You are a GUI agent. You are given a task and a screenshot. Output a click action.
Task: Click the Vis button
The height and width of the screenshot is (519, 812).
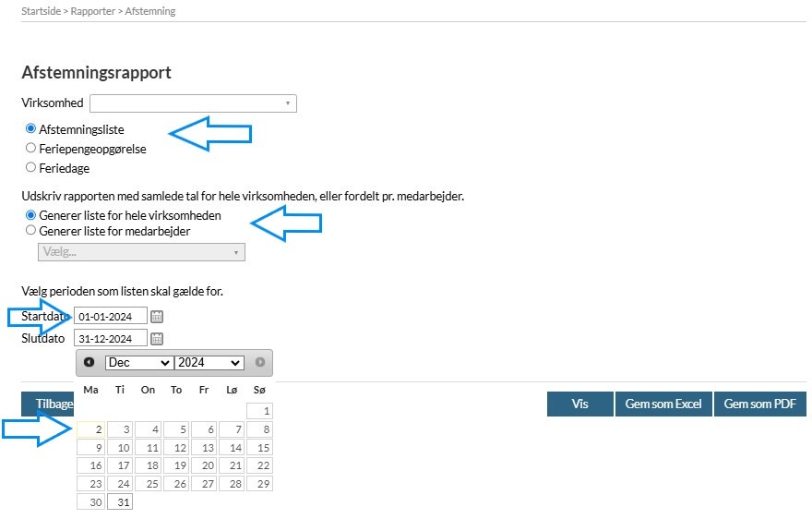(x=579, y=404)
